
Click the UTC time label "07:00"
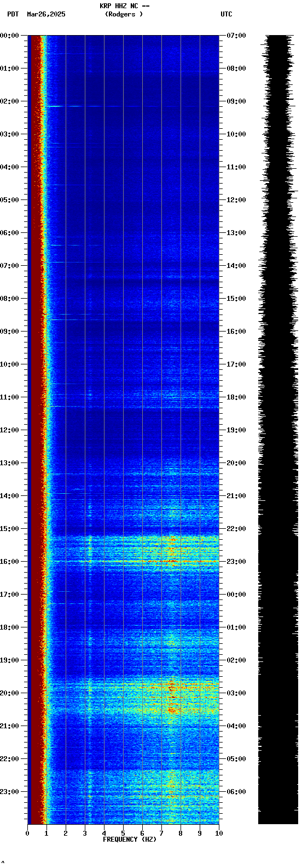coord(236,36)
